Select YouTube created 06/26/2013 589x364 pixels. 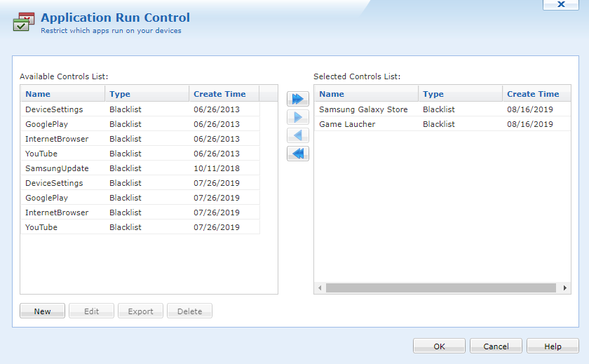140,154
